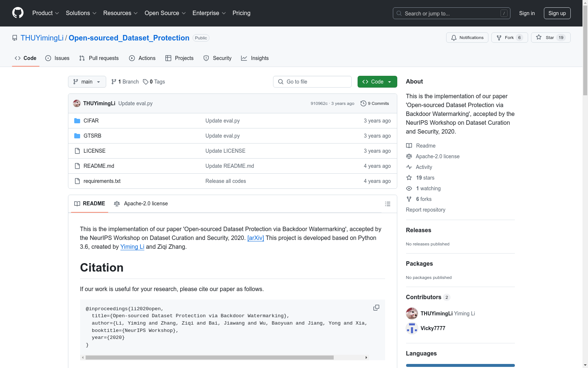Open the README outline menu icon
This screenshot has height=368, width=588.
tap(387, 204)
